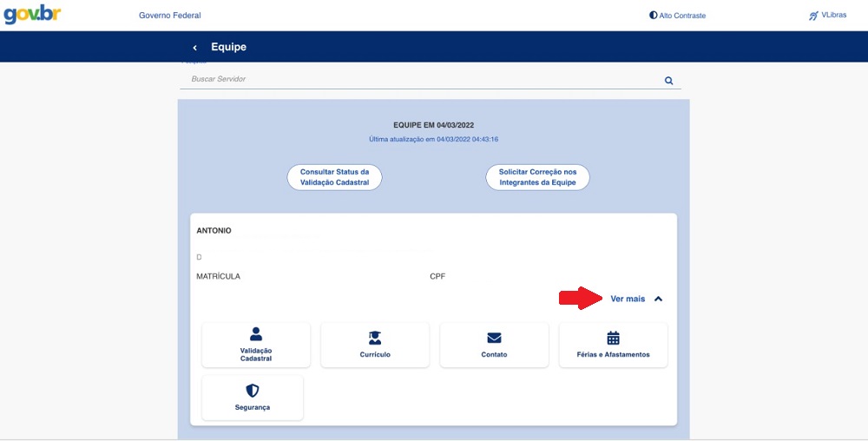Open Segurança via the shield icon
This screenshot has width=868, height=441.
[253, 391]
